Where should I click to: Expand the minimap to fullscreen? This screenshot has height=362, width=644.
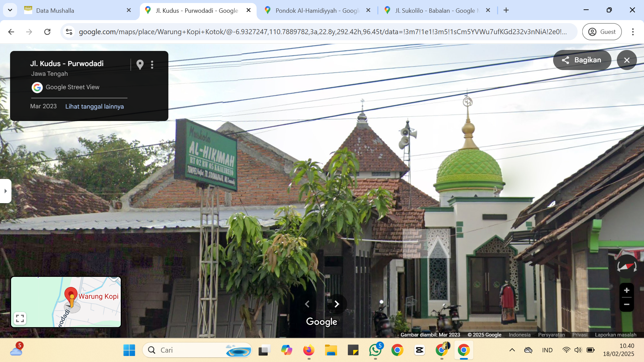[20, 318]
